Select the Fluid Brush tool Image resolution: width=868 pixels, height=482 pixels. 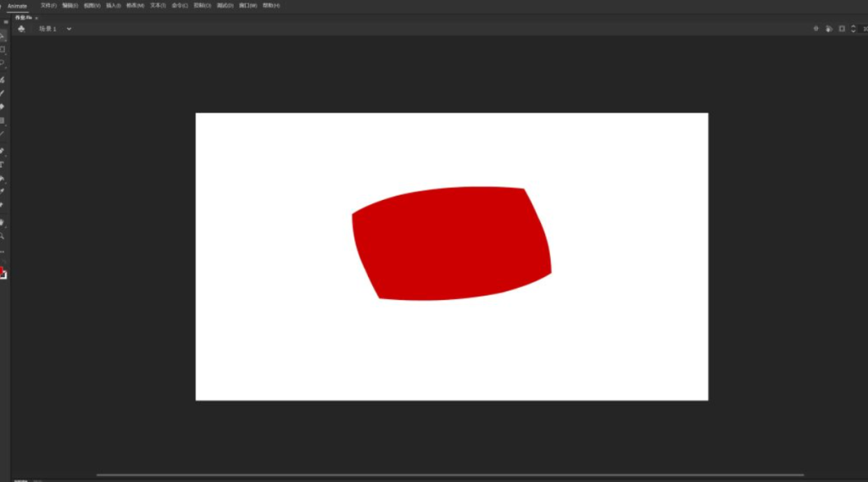click(x=3, y=80)
